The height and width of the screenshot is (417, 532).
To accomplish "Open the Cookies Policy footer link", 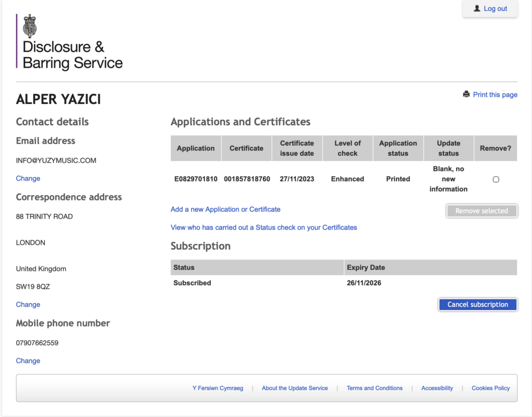I will click(490, 388).
